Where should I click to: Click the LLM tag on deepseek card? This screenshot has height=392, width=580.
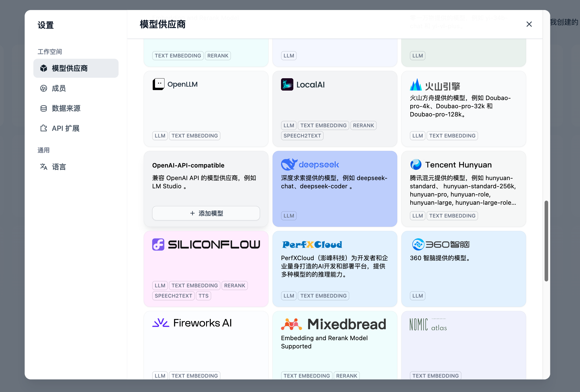pos(289,216)
